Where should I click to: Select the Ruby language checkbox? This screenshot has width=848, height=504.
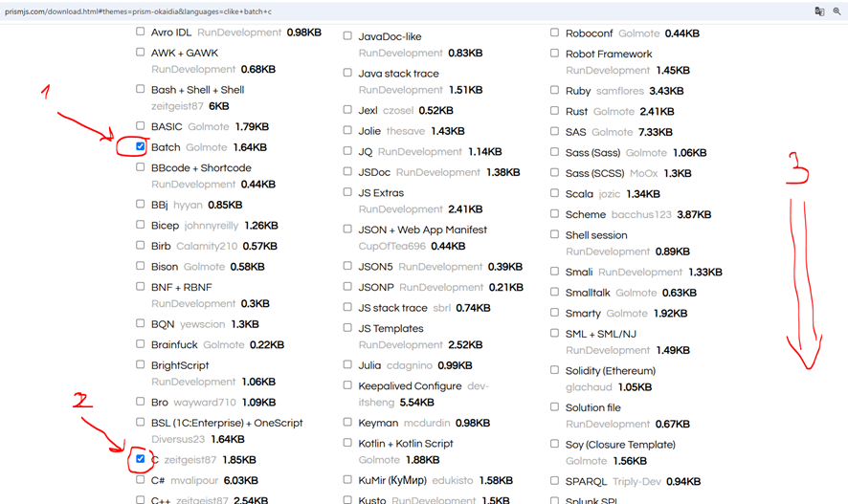(x=554, y=90)
